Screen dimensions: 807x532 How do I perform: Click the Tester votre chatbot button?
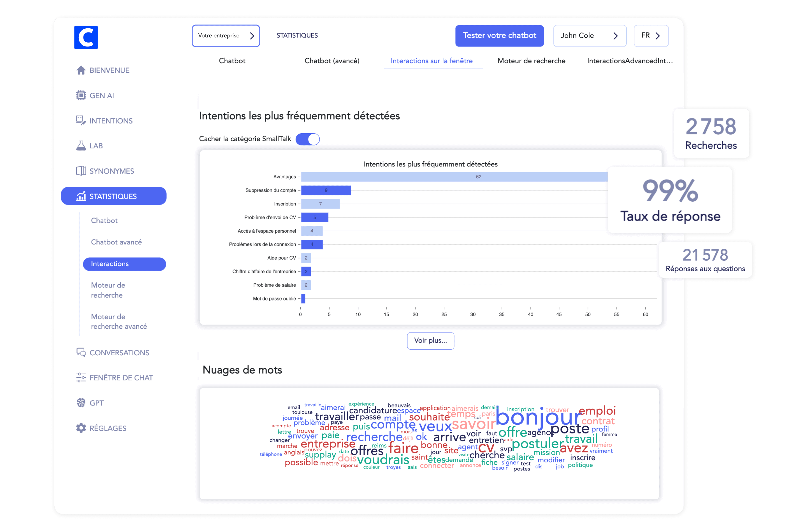(499, 36)
